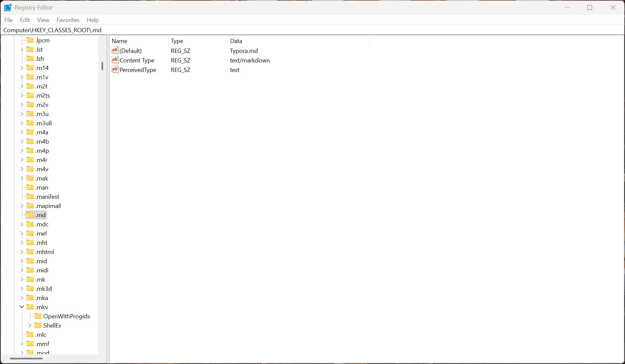The image size is (625, 364).
Task: Collapse the .mkv key
Action: point(22,307)
